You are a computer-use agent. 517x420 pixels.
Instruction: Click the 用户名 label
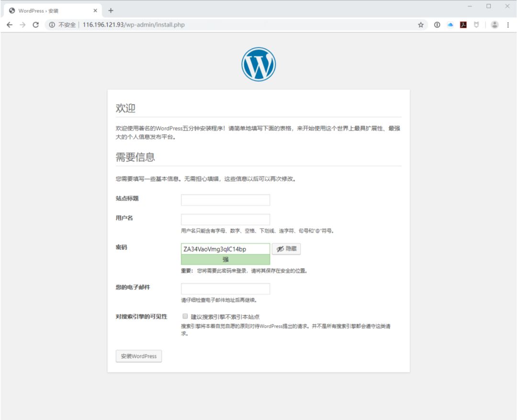pos(124,218)
